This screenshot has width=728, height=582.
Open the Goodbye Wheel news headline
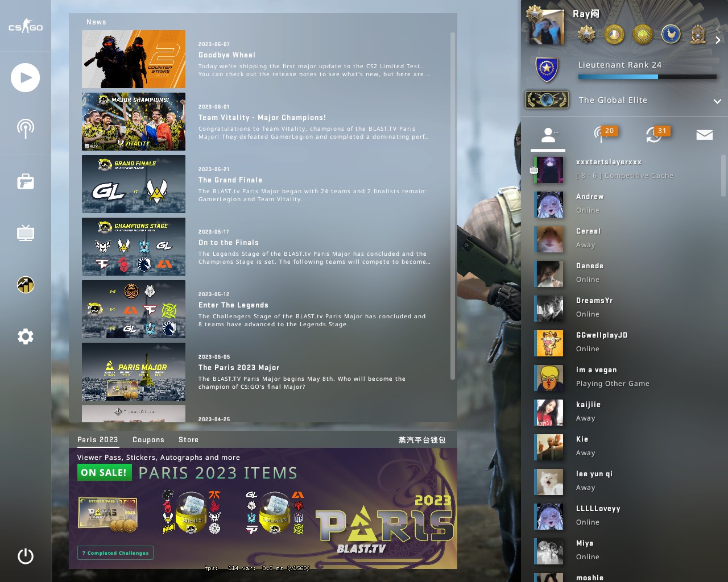click(x=227, y=55)
